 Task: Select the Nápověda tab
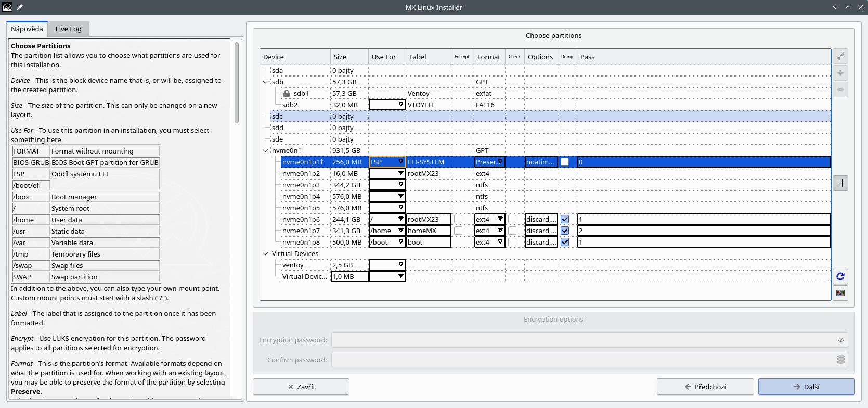coord(27,29)
